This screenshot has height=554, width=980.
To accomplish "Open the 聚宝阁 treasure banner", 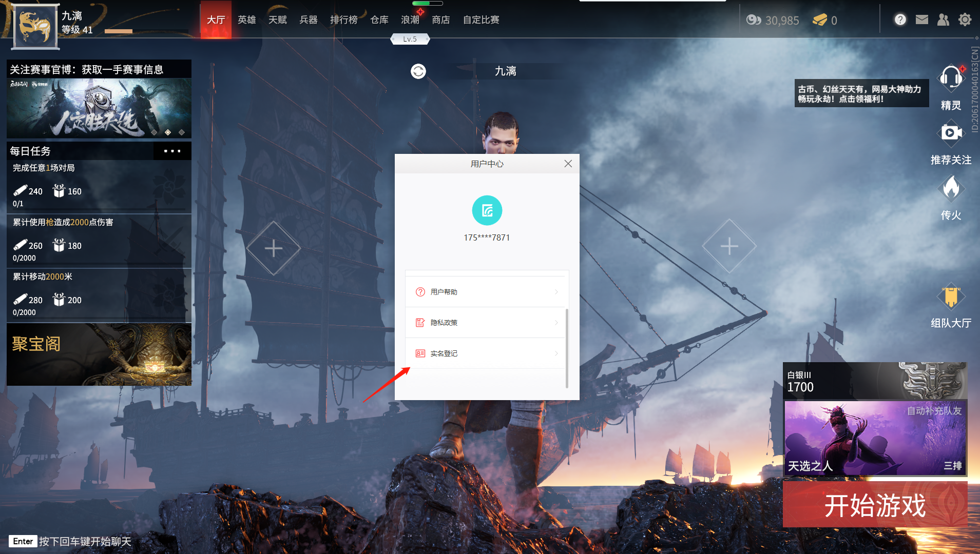I will click(x=99, y=354).
